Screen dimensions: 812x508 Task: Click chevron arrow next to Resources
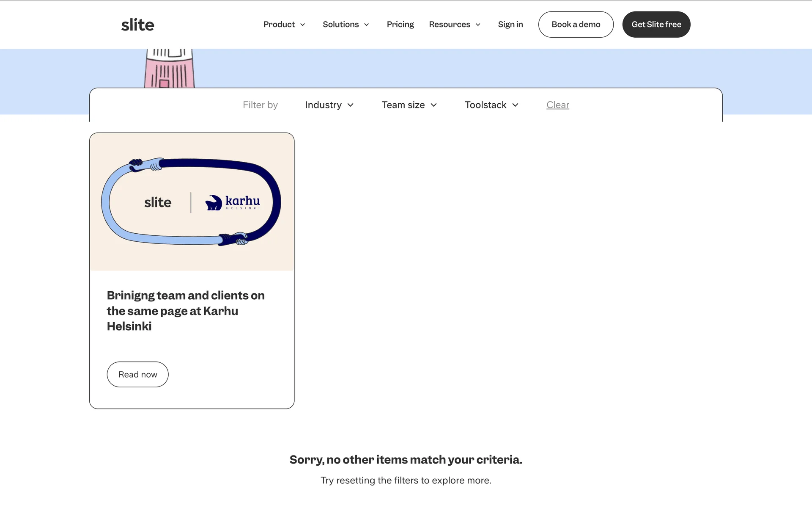pyautogui.click(x=478, y=25)
